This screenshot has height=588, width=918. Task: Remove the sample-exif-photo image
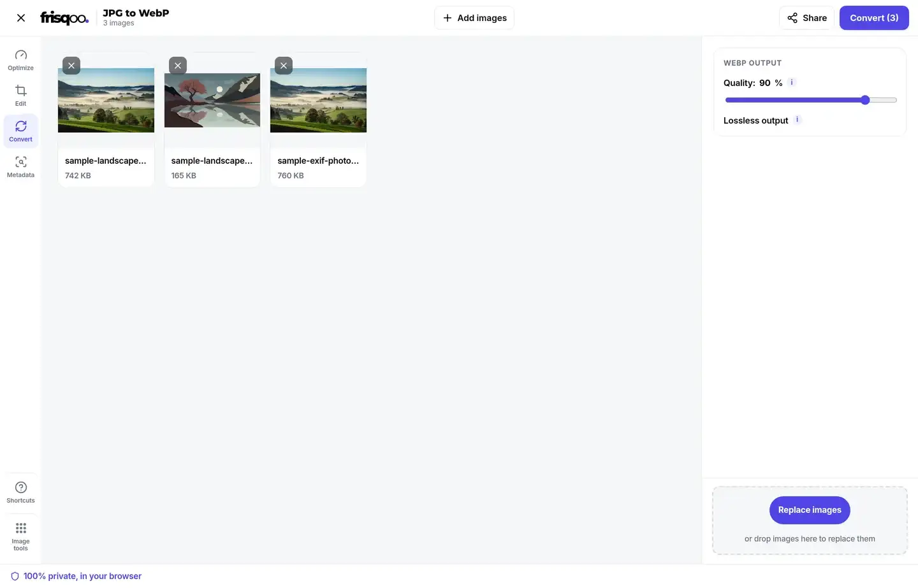(284, 66)
